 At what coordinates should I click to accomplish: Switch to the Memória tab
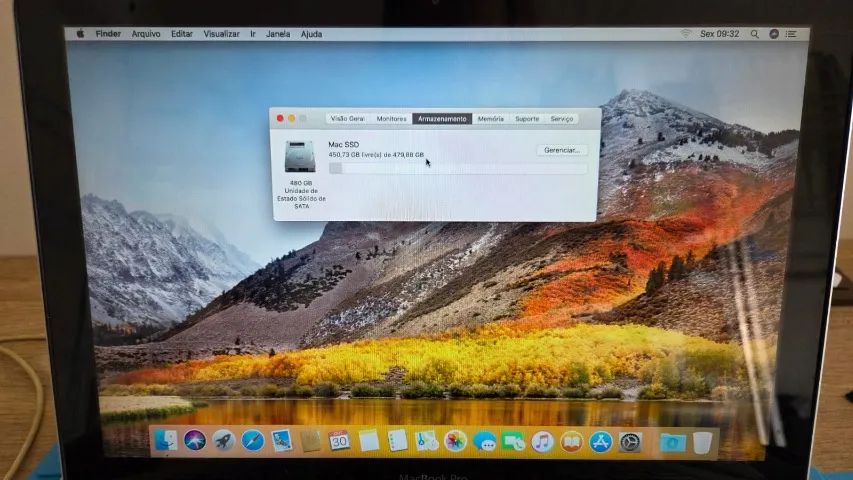(490, 119)
